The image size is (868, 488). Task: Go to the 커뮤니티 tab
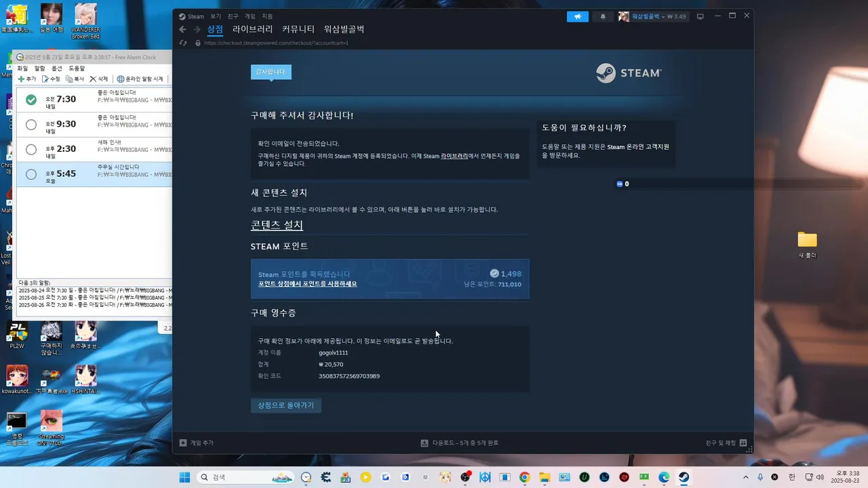298,29
